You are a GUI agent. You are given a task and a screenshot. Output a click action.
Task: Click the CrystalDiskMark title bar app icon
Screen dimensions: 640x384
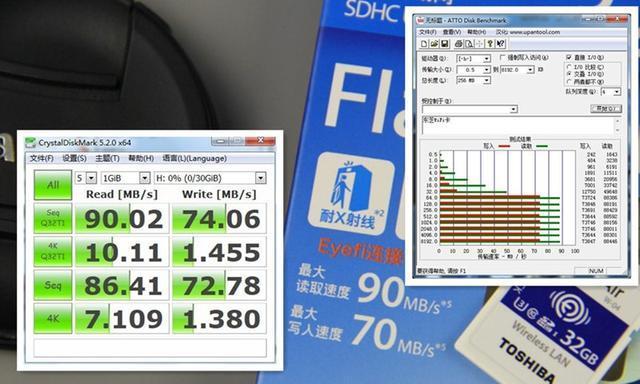pos(31,142)
